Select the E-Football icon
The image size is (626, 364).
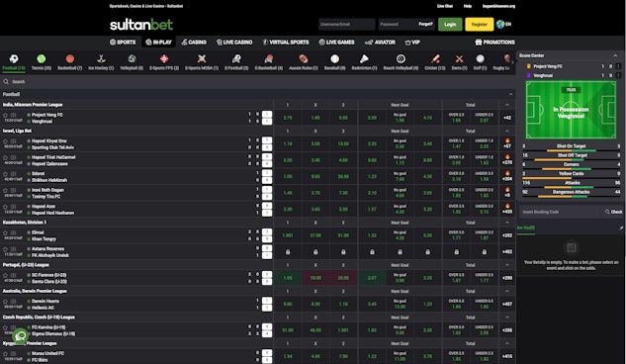[236, 59]
